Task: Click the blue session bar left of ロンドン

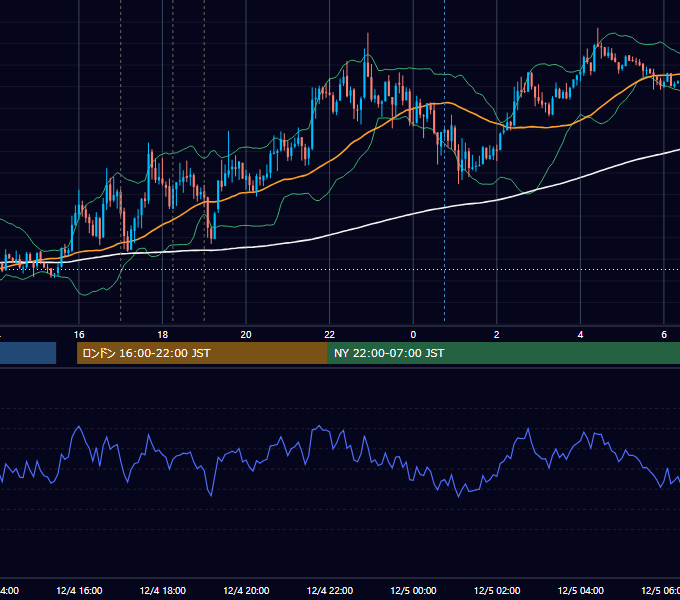Action: [x=28, y=353]
